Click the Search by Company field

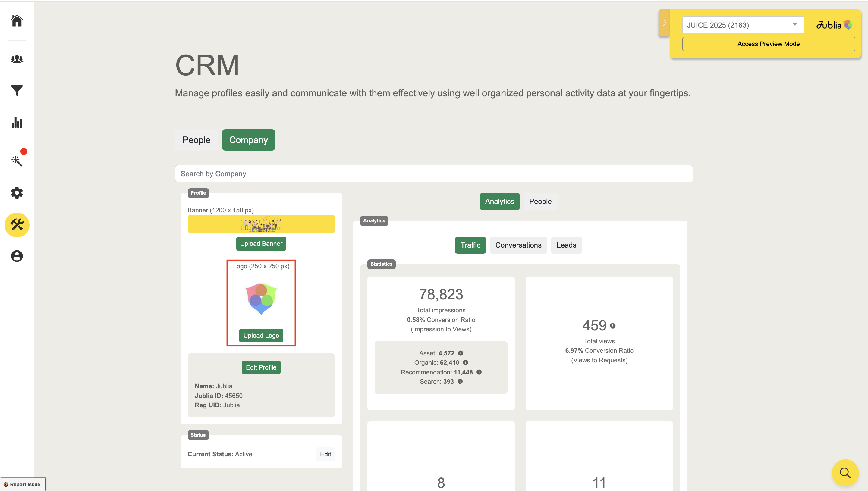click(433, 174)
